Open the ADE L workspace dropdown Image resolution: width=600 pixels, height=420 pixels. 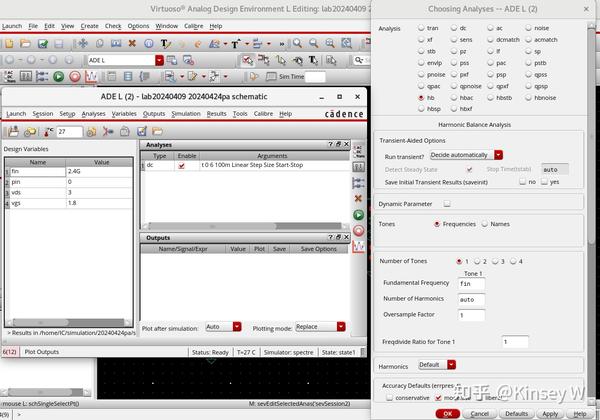[x=159, y=60]
